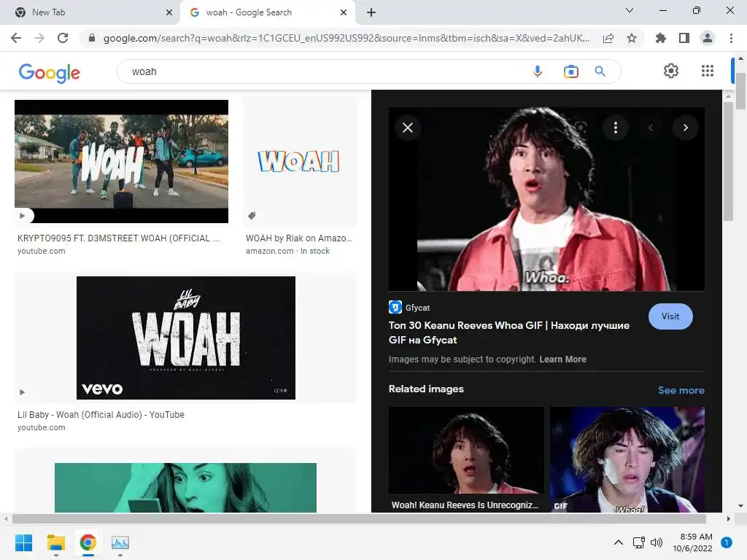
Task: Open network status in tray
Action: (638, 542)
